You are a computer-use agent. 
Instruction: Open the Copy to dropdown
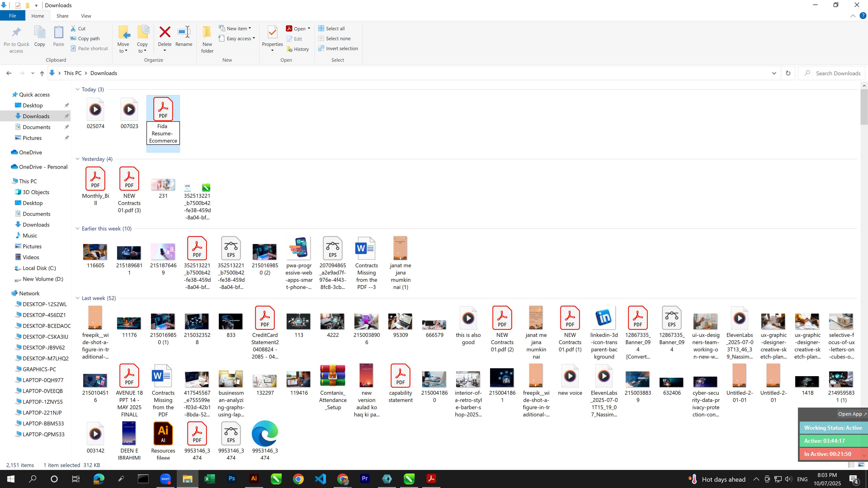pos(142,47)
